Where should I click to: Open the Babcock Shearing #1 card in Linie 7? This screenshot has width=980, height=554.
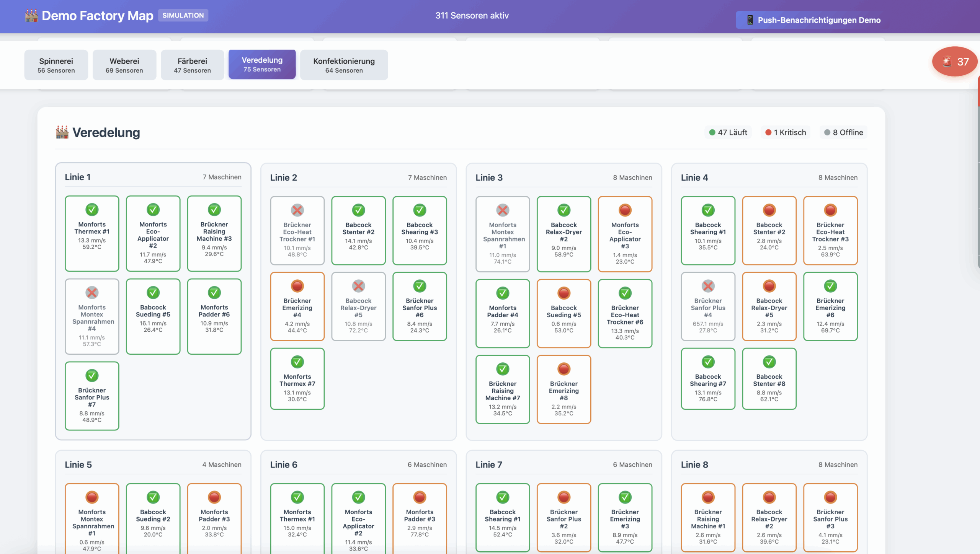[503, 518]
